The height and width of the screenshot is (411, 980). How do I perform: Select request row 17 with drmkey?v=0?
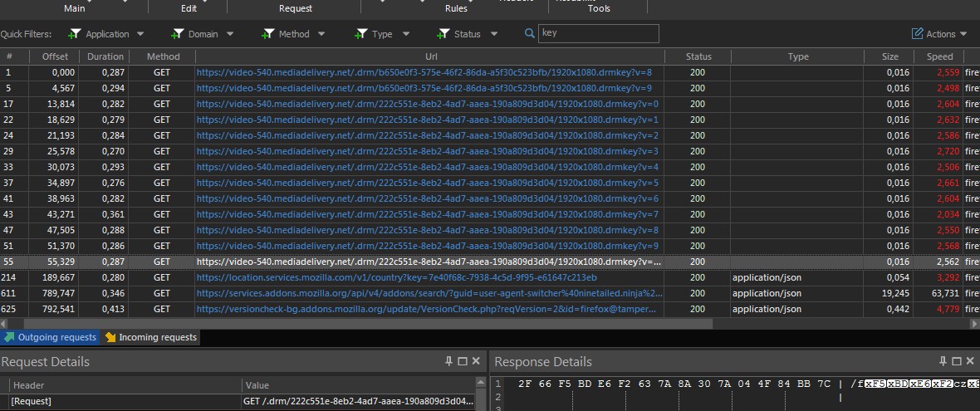[490, 104]
